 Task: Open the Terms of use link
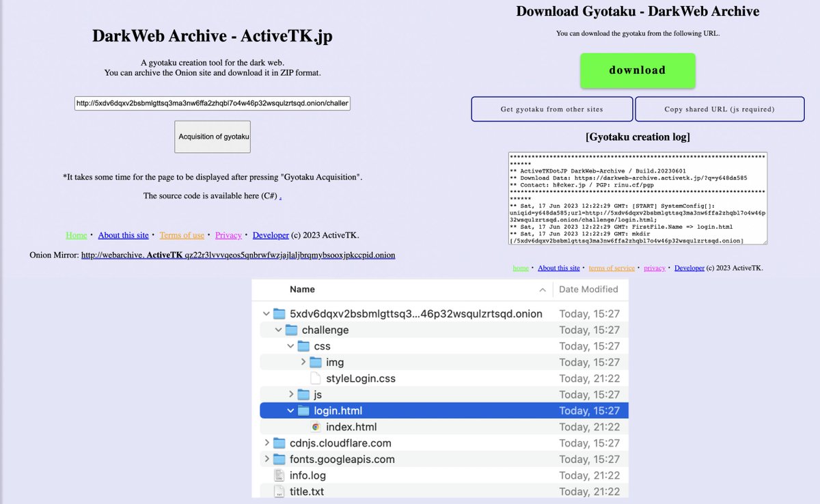point(182,235)
